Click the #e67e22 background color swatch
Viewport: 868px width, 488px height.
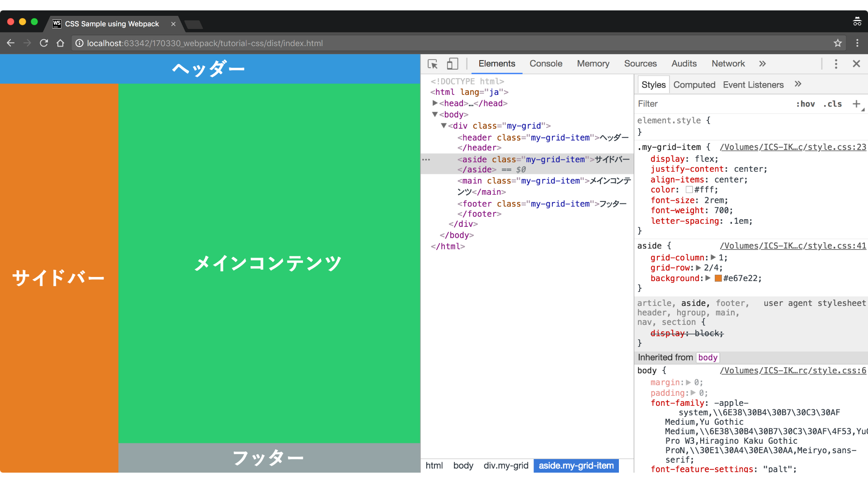point(718,278)
